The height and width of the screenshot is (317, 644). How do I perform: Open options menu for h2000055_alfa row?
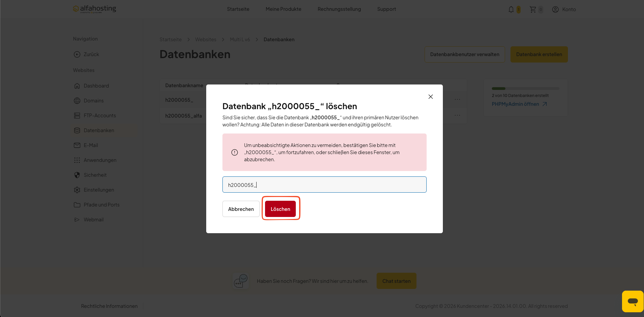click(457, 115)
